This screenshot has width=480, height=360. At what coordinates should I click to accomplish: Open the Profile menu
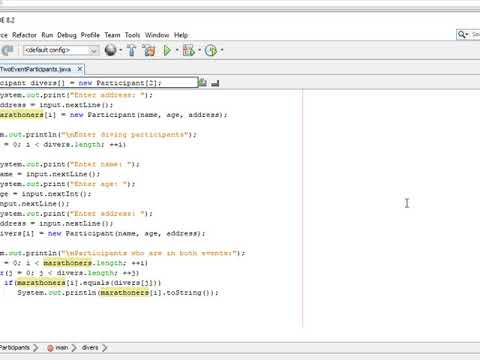point(90,35)
